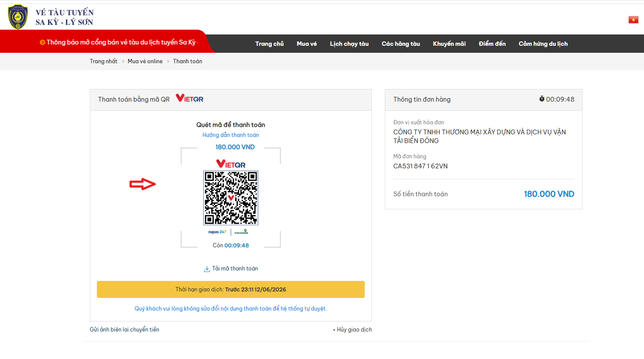
Task: Select Các hãng tàu in navigation
Action: coord(401,44)
